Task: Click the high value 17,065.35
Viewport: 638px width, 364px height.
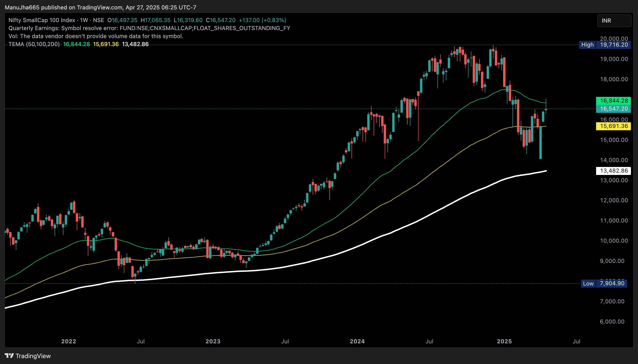Action: pyautogui.click(x=157, y=20)
